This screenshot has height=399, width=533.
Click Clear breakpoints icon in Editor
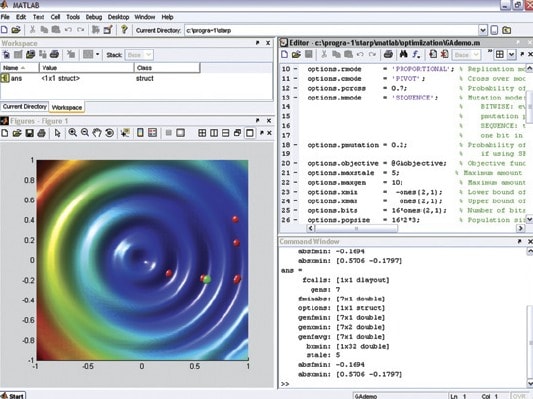(445, 54)
